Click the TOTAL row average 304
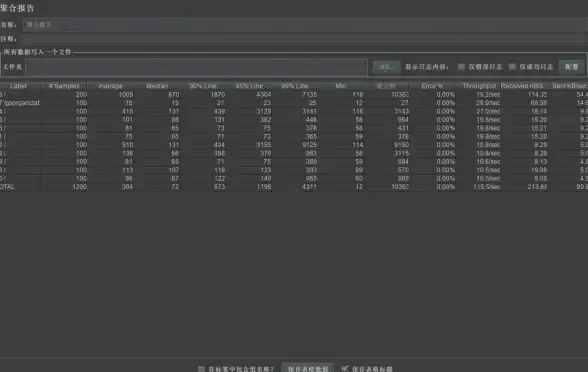This screenshot has width=588, height=372. (128, 187)
